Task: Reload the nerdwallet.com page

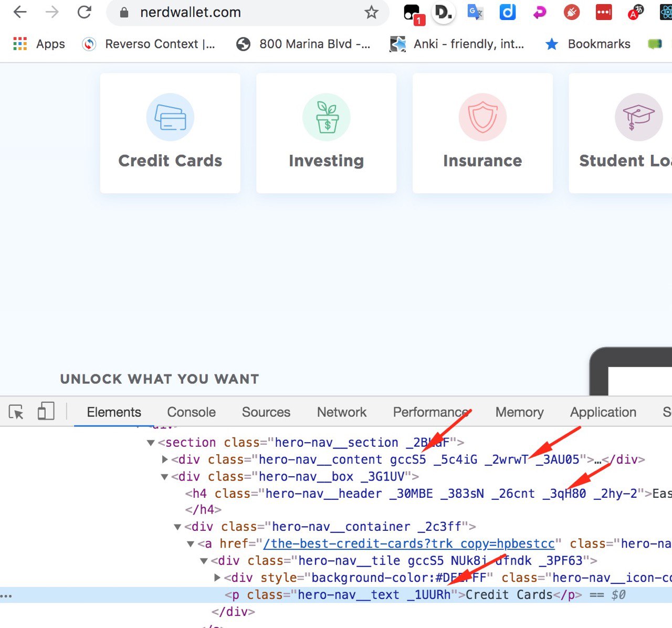Action: (85, 12)
